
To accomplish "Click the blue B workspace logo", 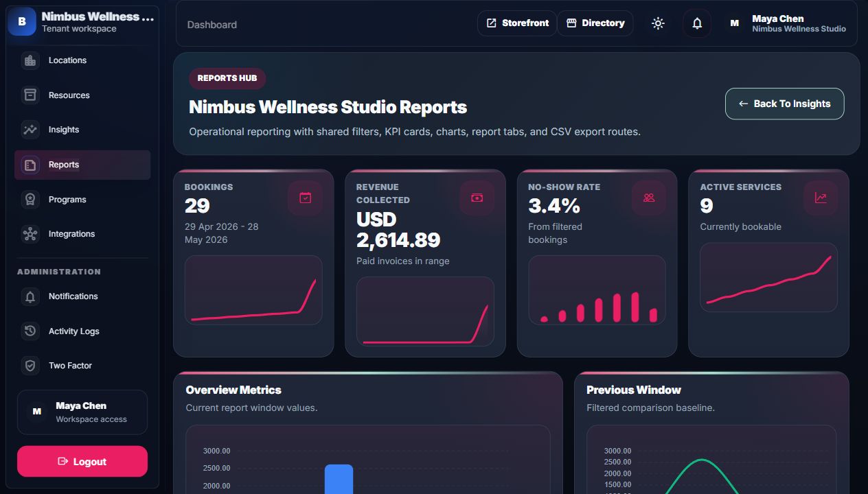I will 21,21.
